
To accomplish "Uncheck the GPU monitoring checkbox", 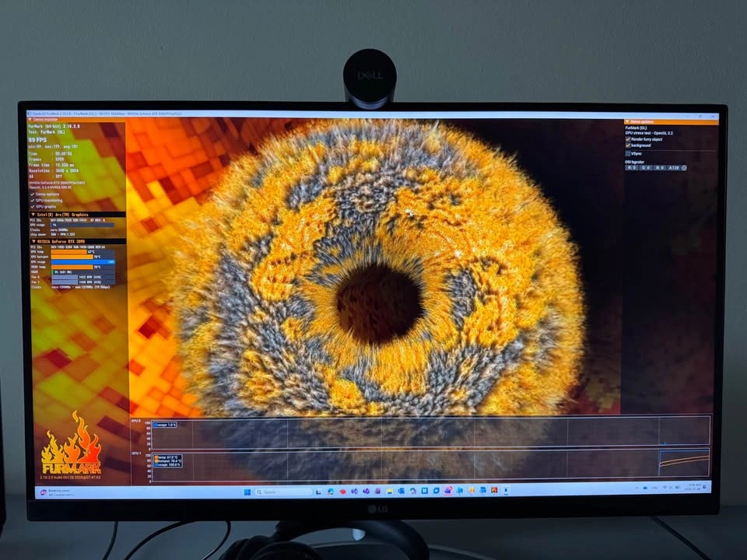I will tap(33, 201).
